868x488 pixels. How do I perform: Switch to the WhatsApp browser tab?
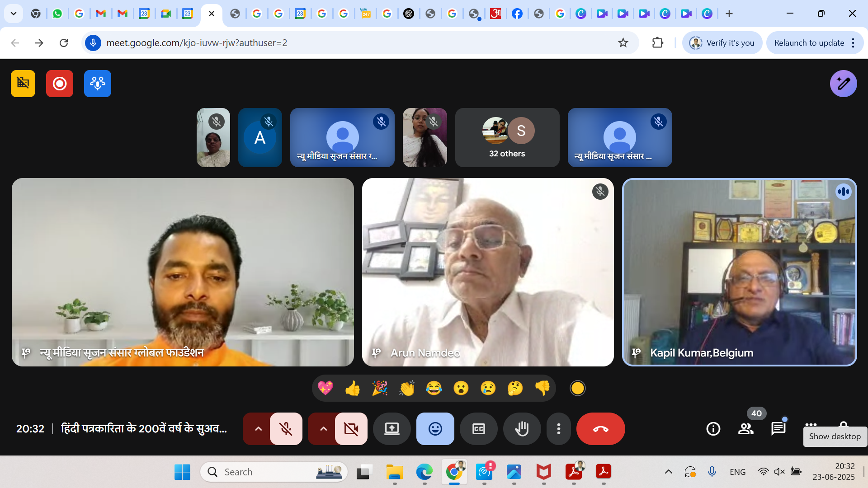click(x=57, y=14)
